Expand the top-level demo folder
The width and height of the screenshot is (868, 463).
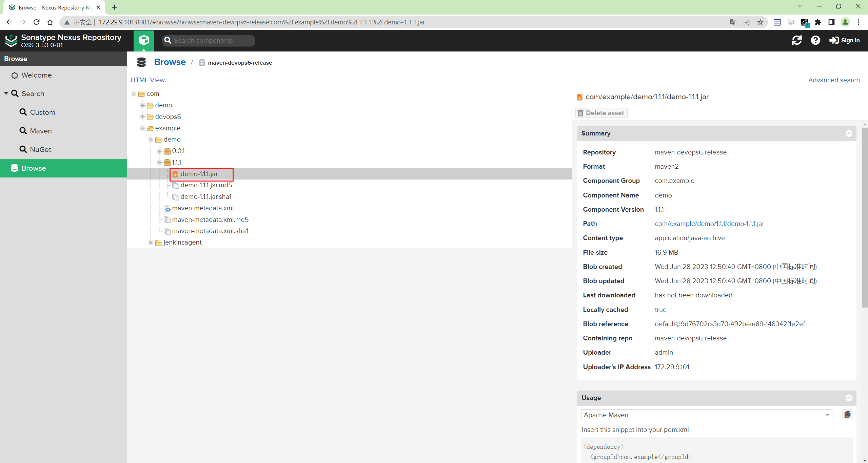(x=143, y=105)
